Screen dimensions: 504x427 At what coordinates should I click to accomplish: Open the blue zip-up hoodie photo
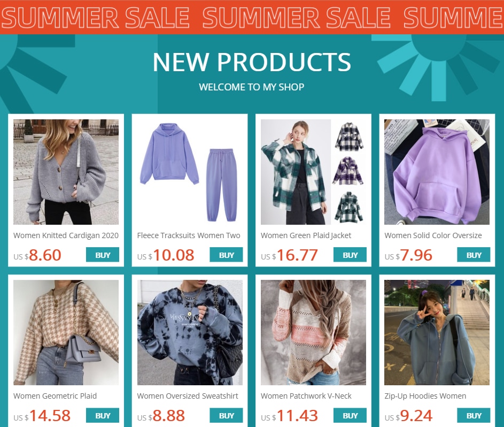click(x=437, y=332)
